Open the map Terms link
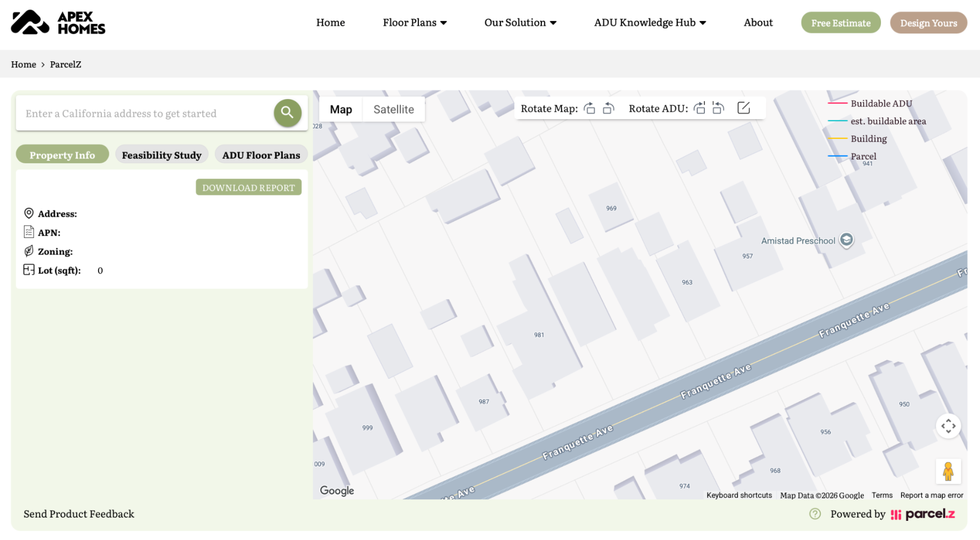This screenshot has width=980, height=540. 882,495
